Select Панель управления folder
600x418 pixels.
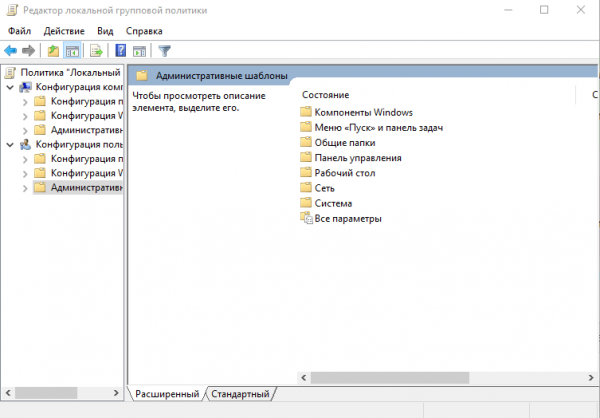click(x=358, y=158)
